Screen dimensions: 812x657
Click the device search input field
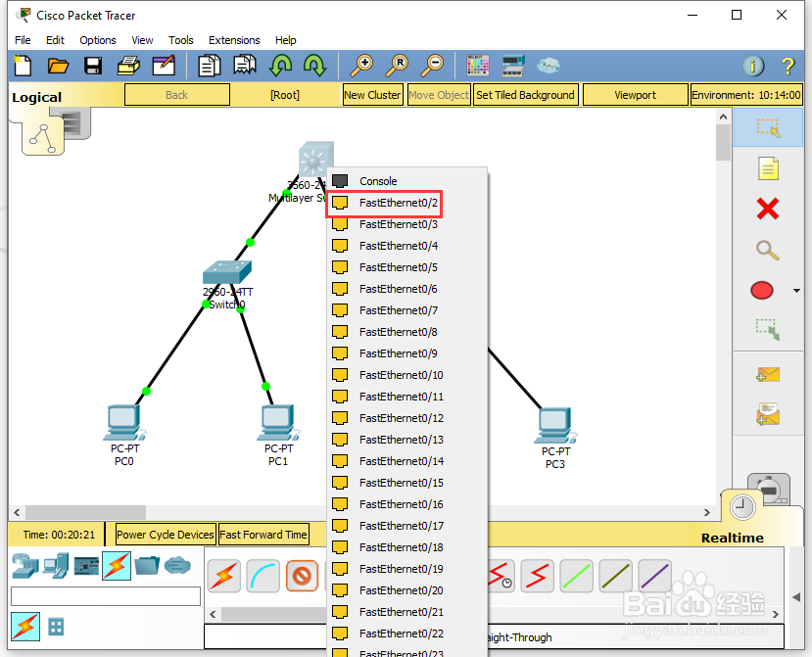pos(106,596)
